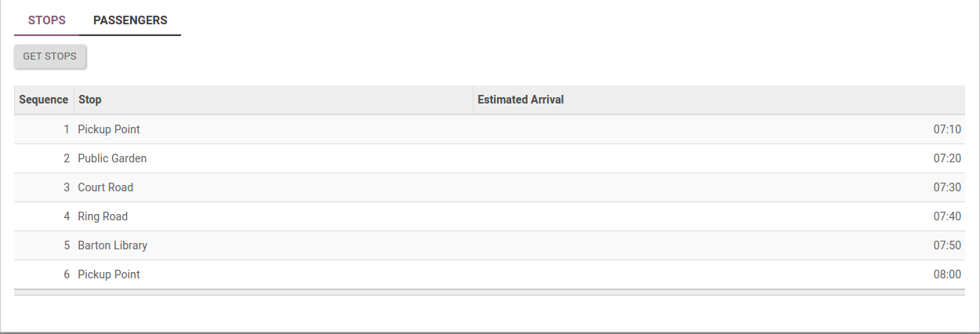This screenshot has width=980, height=334.
Task: Edit the 07:20 arrival time
Action: pos(946,158)
